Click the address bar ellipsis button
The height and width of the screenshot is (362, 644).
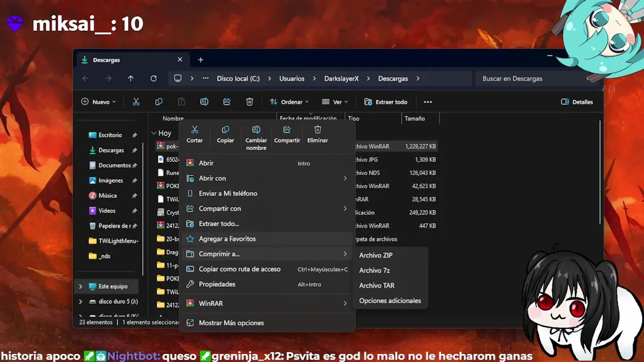(x=205, y=78)
